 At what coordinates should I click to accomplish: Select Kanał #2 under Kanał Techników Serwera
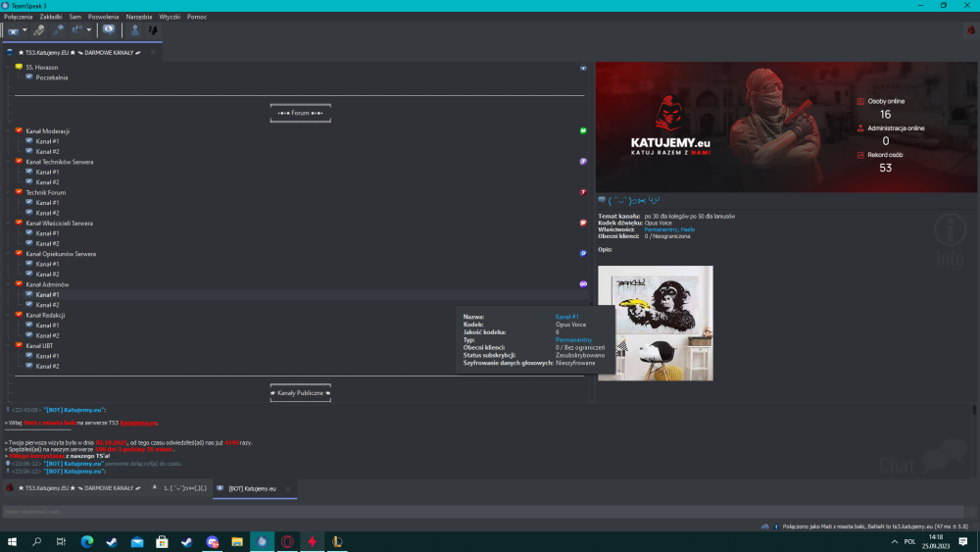point(47,182)
